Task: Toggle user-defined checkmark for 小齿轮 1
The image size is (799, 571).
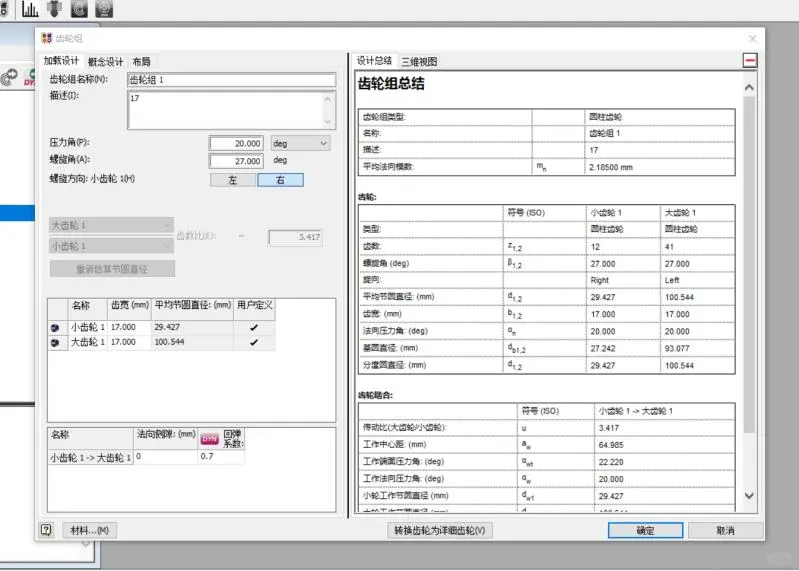Action: click(x=254, y=327)
